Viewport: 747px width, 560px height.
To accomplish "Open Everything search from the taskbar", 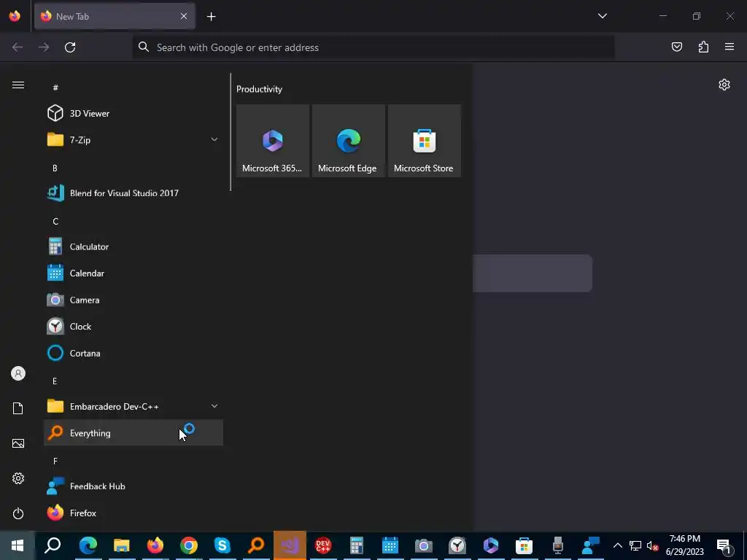I will point(256,545).
